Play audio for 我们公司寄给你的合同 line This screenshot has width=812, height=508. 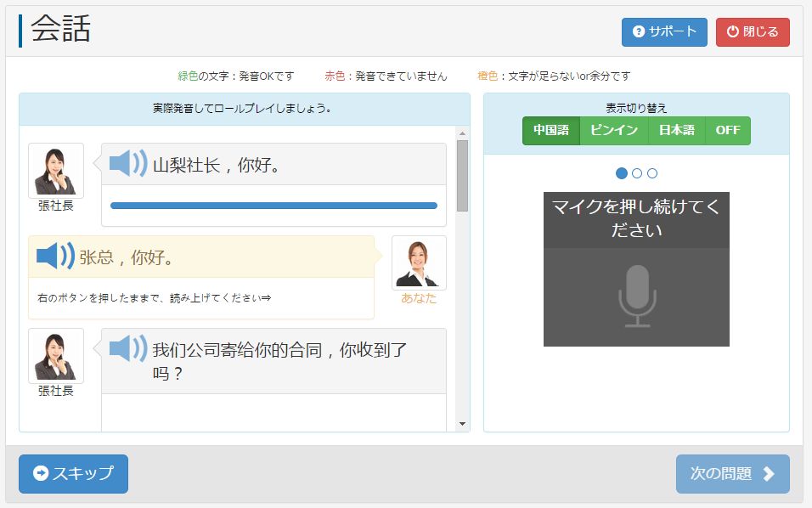click(x=128, y=348)
